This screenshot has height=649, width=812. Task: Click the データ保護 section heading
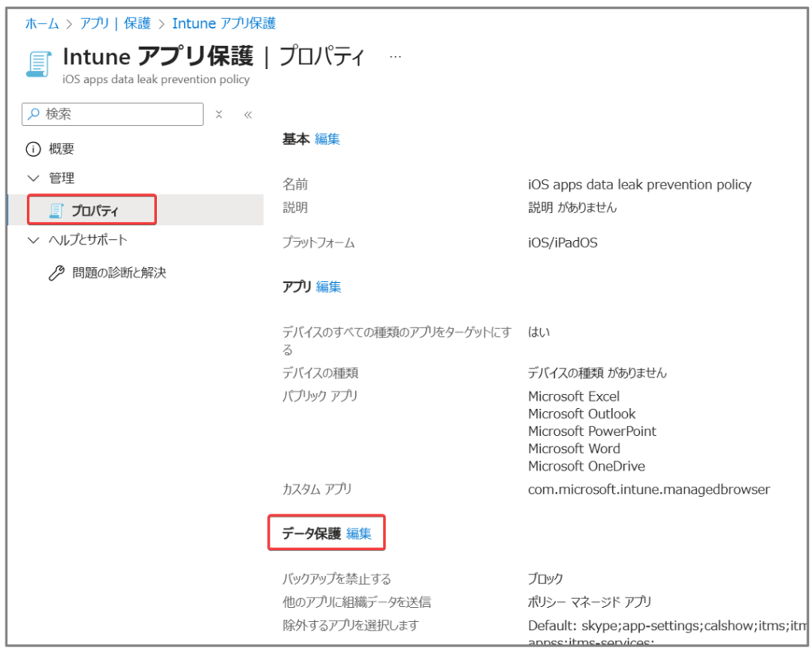[x=311, y=533]
